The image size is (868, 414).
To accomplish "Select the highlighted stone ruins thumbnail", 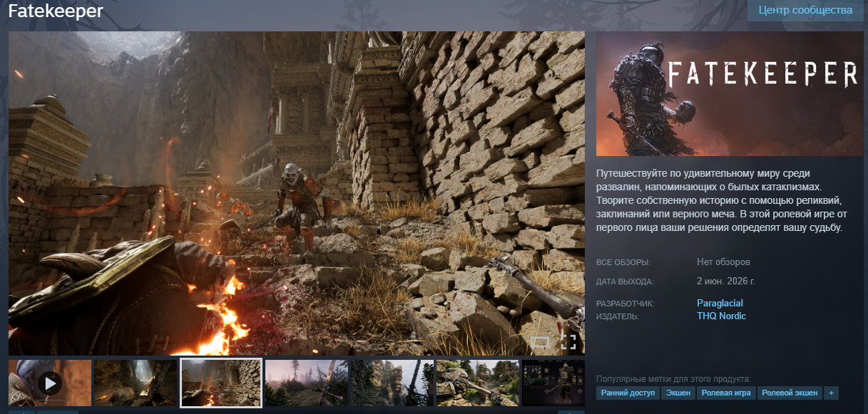I will [x=221, y=383].
